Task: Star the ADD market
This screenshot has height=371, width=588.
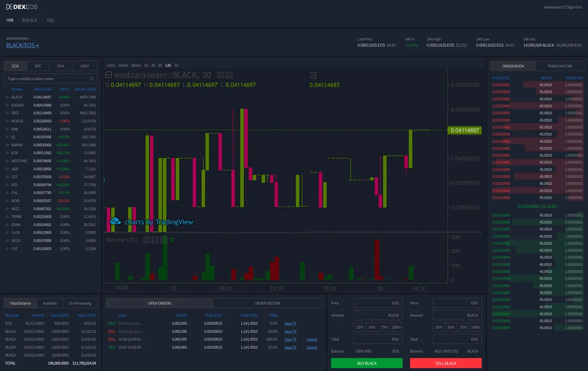Action: pos(7,169)
